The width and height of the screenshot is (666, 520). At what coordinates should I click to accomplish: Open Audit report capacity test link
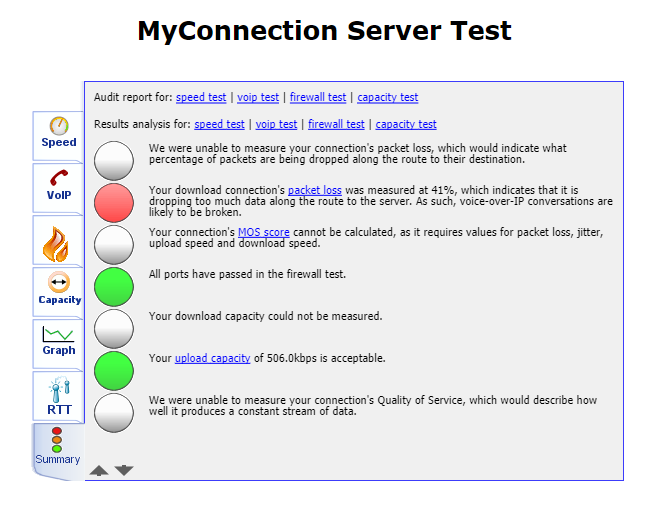[387, 98]
